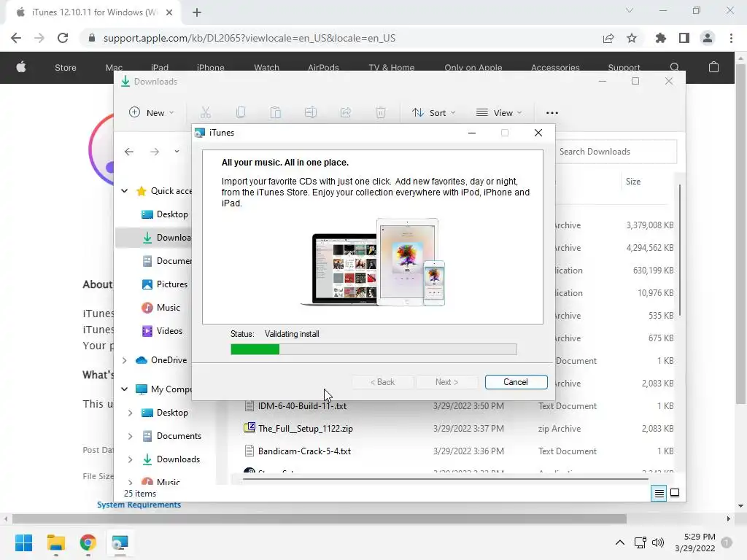Reload the page in Chrome
747x560 pixels.
(x=63, y=38)
